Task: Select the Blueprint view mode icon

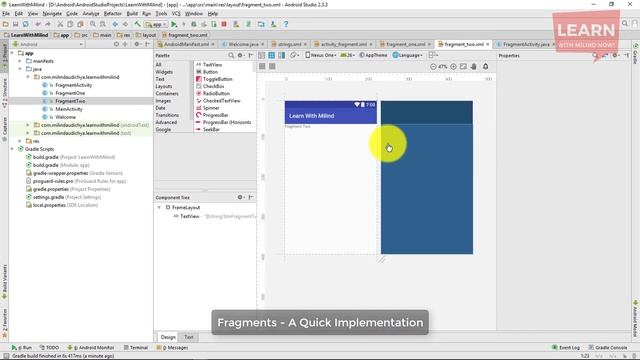Action: [x=271, y=55]
